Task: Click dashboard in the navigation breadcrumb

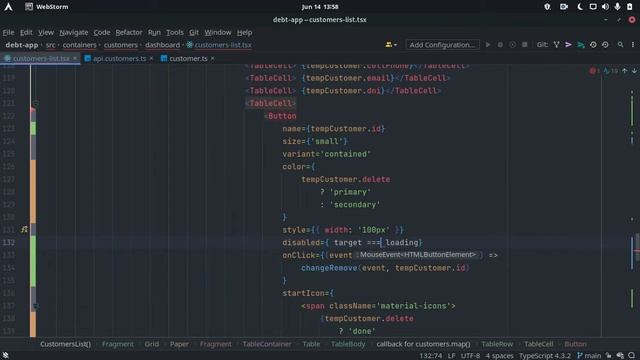Action: [162, 45]
